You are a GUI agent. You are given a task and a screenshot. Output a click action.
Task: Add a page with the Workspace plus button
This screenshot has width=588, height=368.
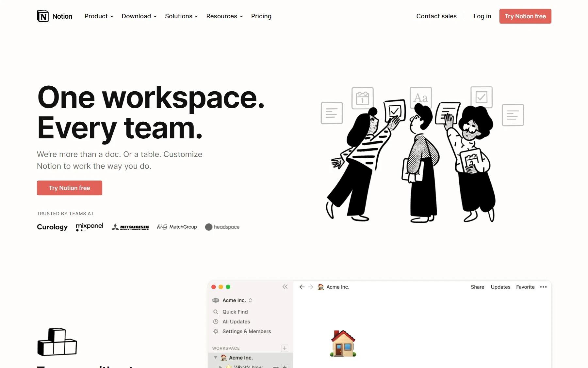point(285,348)
